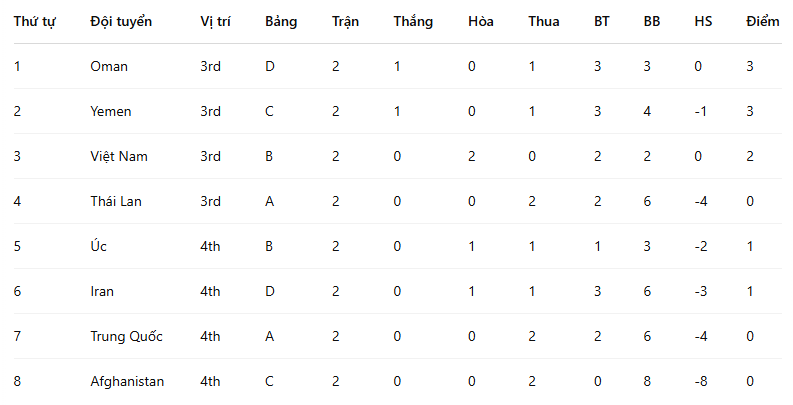Click the 'Thứ tự' column header
Viewport: 793px width, 405px height.
(34, 22)
